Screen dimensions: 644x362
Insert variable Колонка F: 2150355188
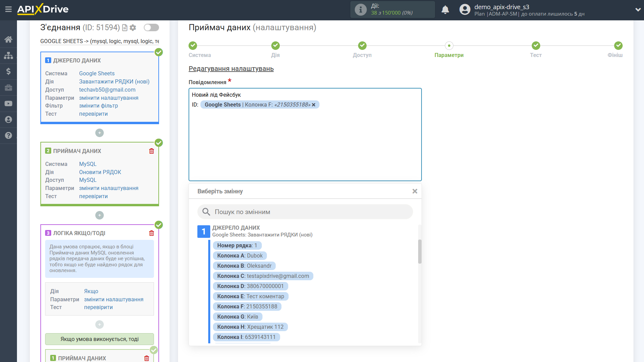click(x=247, y=306)
